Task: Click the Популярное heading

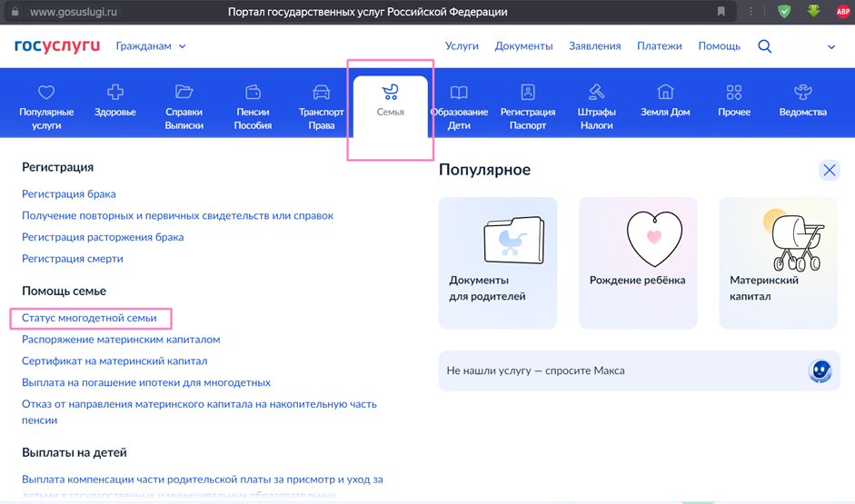Action: 485,170
